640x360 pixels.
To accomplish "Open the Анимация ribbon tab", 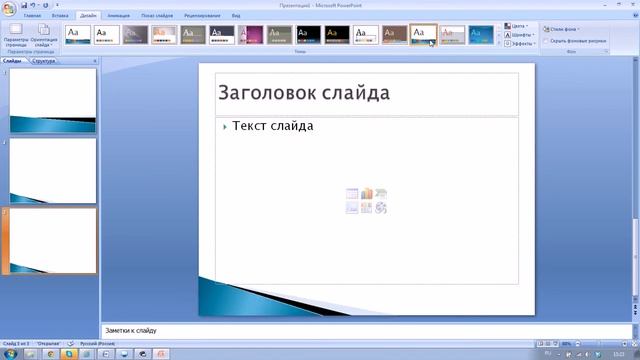I will 118,16.
